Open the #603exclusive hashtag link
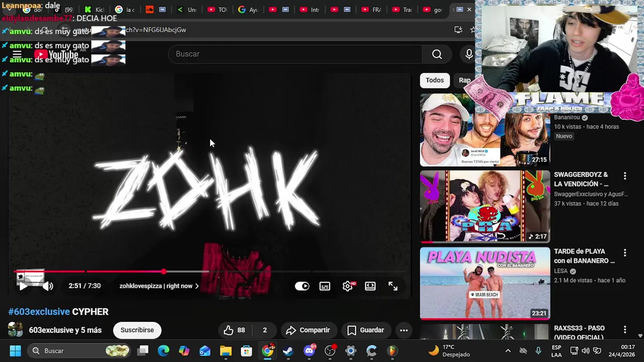The width and height of the screenshot is (644, 362). tap(39, 312)
